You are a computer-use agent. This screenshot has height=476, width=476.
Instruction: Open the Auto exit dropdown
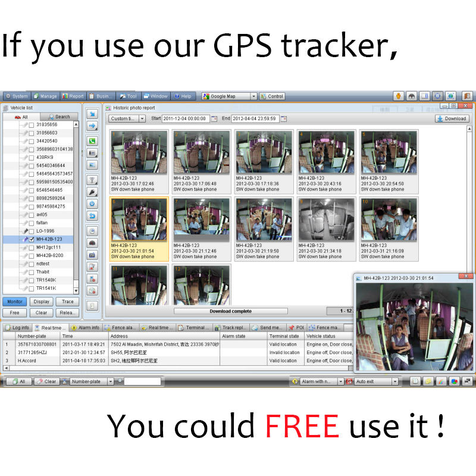376,381
